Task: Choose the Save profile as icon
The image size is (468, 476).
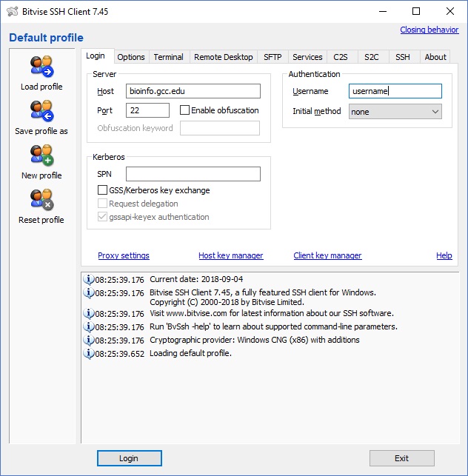Action: tap(41, 111)
